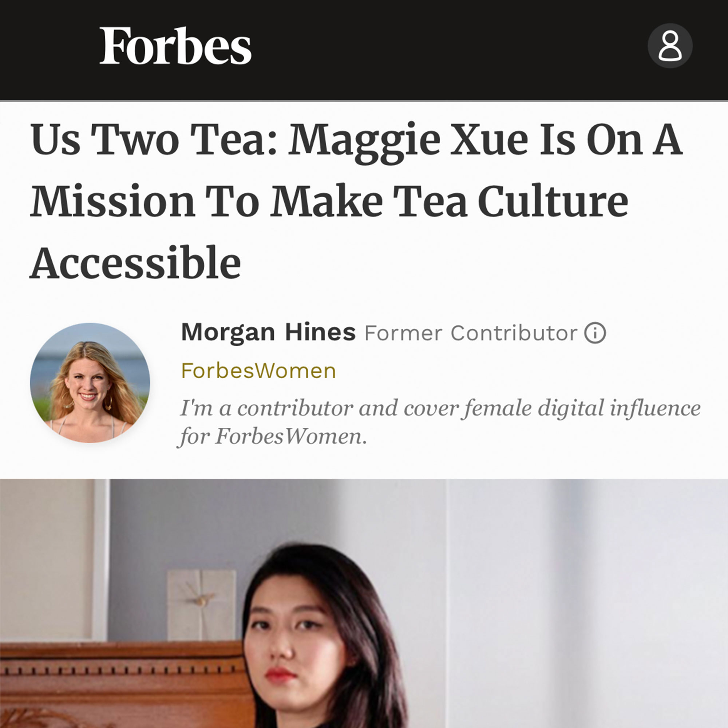This screenshot has width=728, height=728.
Task: Select the article headline starting 'Us Two Tea'
Action: pyautogui.click(x=356, y=201)
